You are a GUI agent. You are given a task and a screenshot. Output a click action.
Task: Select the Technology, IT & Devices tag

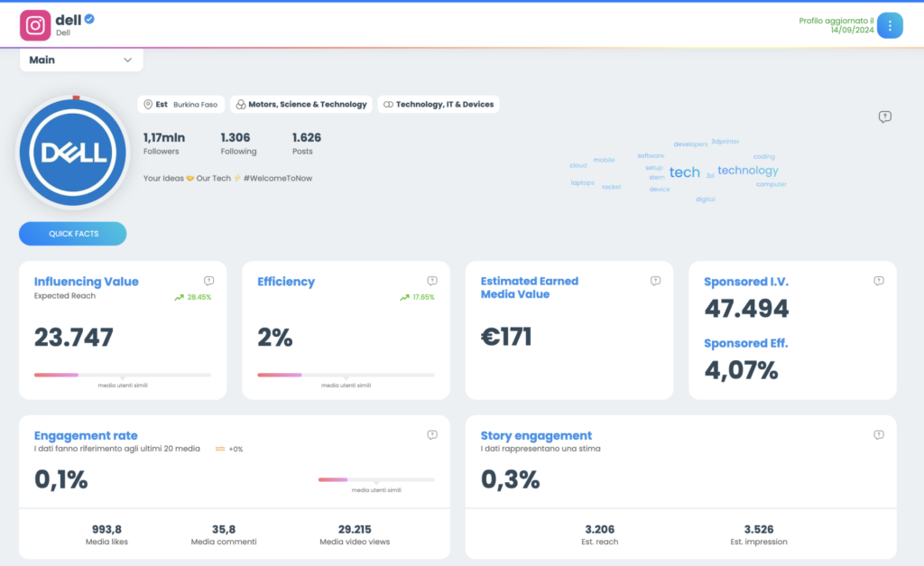439,105
